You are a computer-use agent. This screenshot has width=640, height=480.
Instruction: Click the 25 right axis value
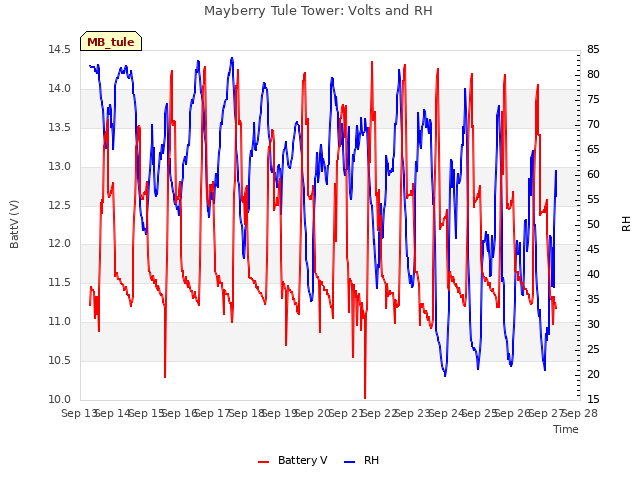click(593, 349)
